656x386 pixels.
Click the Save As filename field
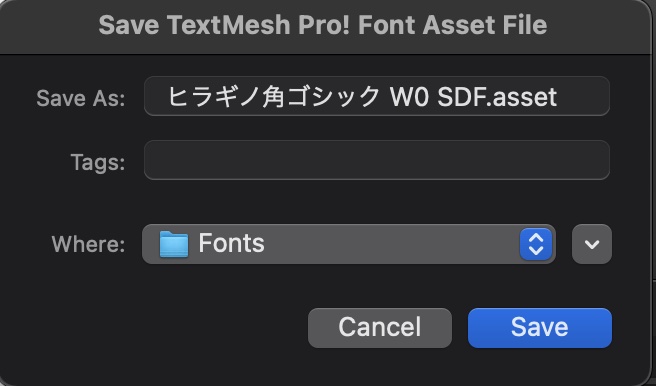tap(377, 97)
